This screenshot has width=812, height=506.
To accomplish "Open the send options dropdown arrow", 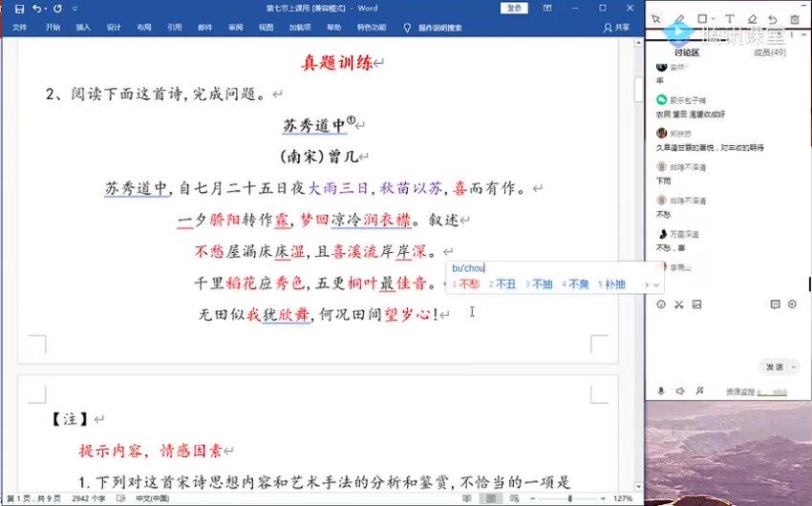I will click(x=794, y=367).
